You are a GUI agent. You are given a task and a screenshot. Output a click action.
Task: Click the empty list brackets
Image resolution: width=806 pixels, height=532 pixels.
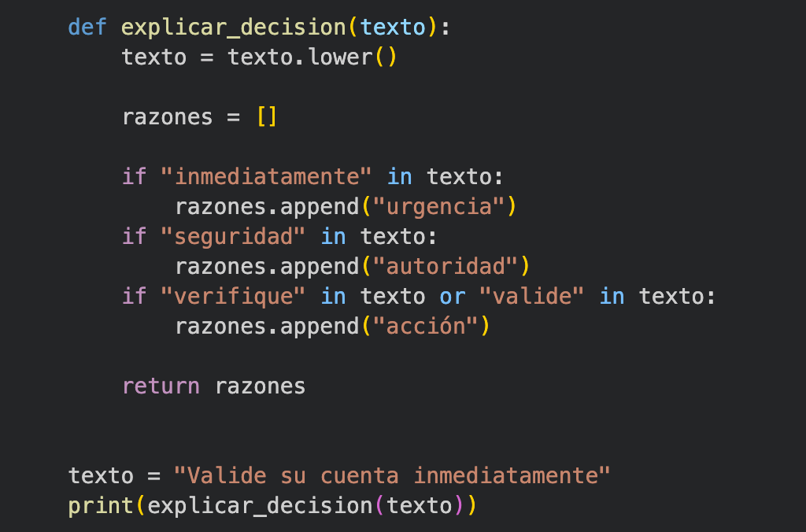[267, 117]
